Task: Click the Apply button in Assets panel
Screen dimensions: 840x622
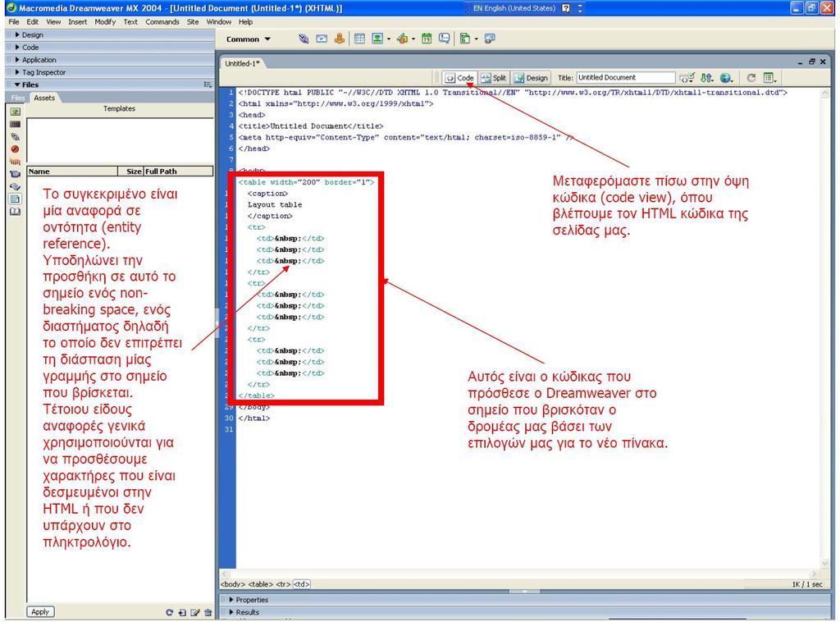Action: [40, 612]
